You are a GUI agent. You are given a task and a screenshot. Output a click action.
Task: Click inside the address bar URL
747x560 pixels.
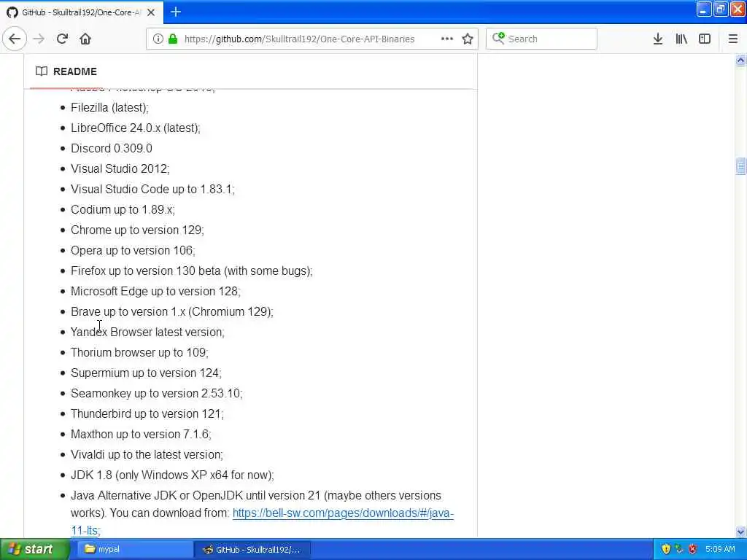(299, 39)
